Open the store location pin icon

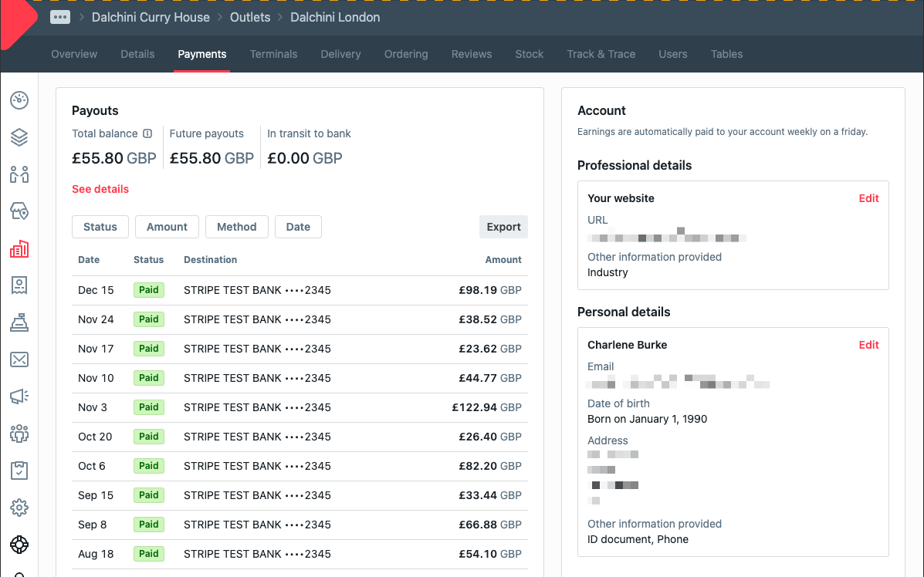tap(19, 211)
